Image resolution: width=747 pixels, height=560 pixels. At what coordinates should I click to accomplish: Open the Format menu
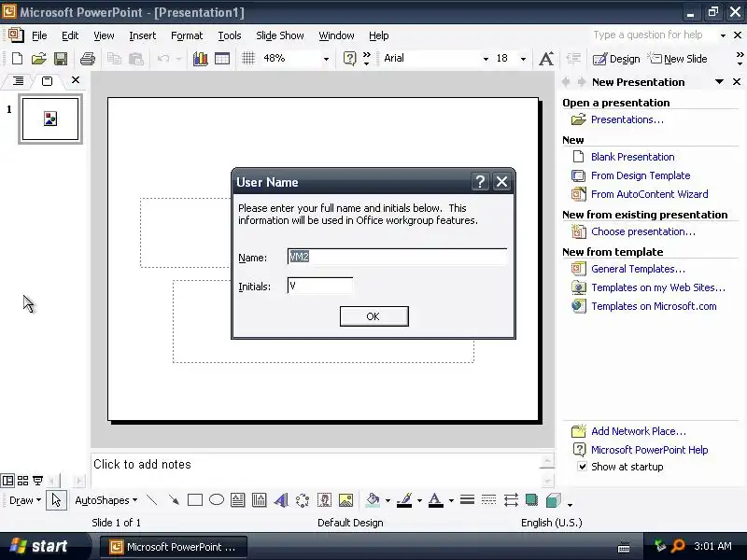[187, 35]
